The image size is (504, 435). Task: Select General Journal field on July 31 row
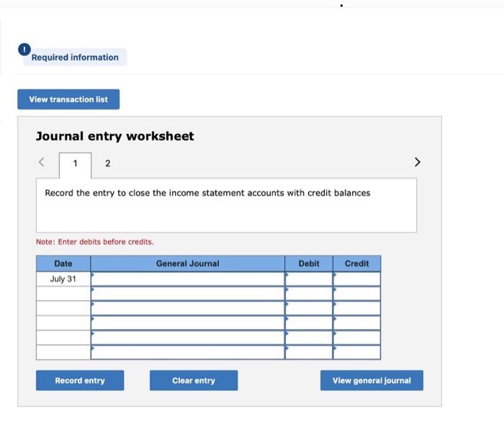pos(188,279)
